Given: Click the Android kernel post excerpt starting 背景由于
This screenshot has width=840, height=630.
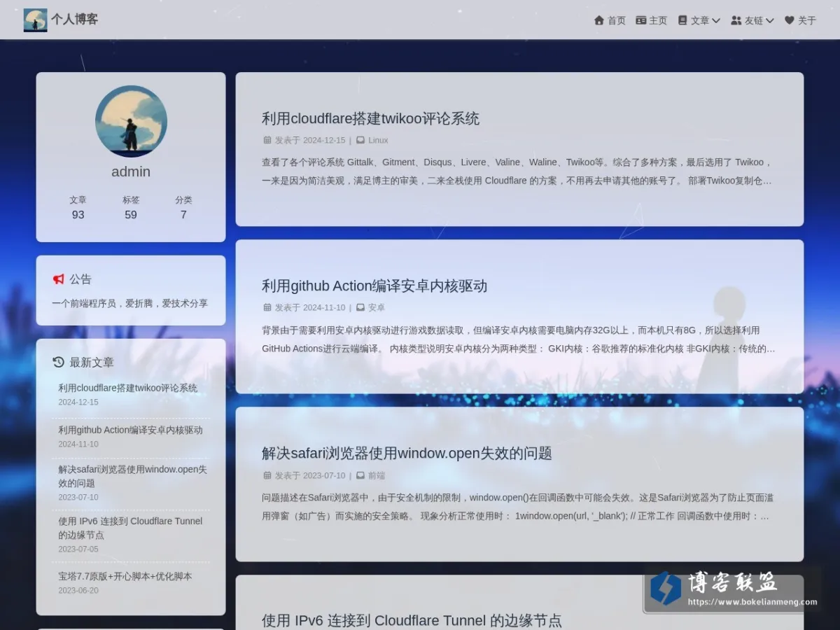Looking at the screenshot, I should pyautogui.click(x=519, y=339).
